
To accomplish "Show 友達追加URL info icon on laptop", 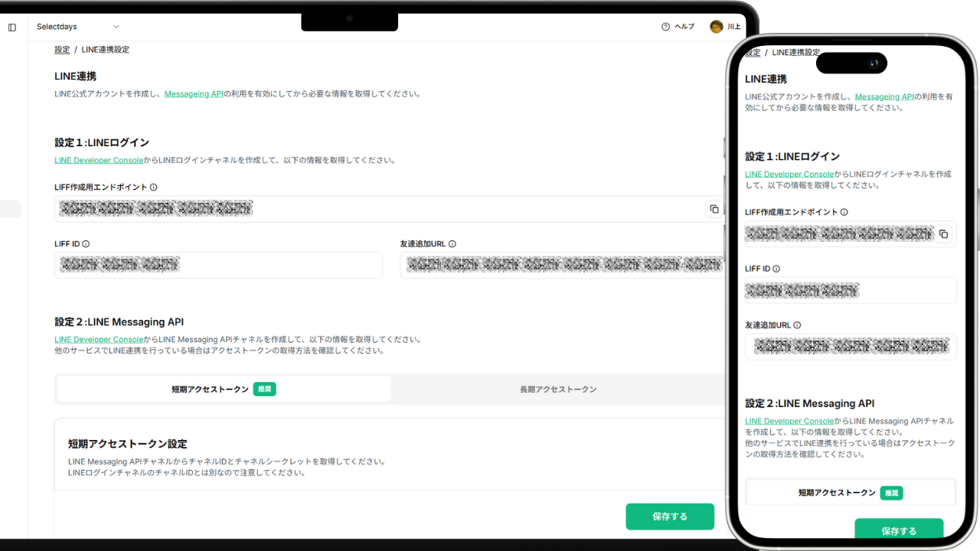I will coord(452,244).
